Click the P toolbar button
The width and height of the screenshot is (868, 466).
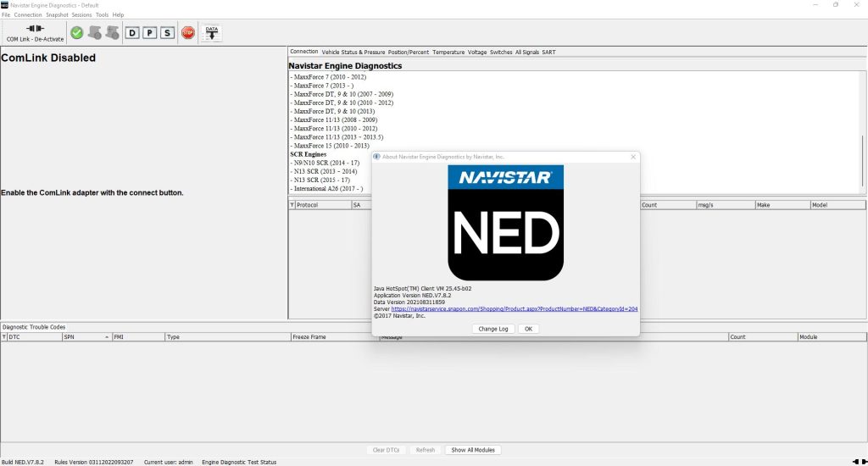[149, 33]
